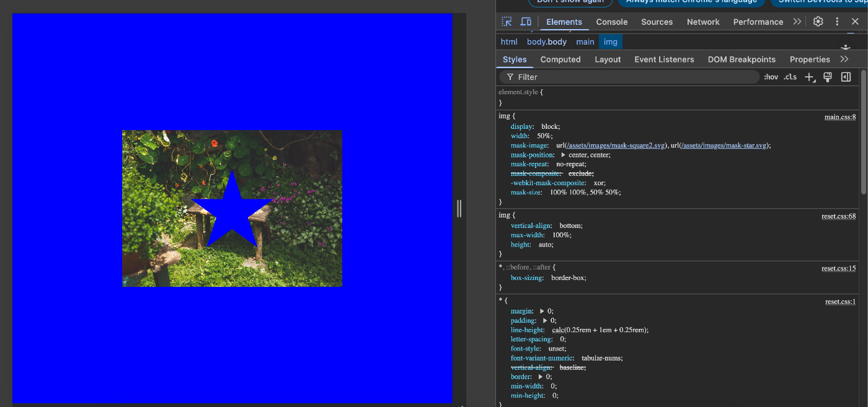Click the DevTools pane resize handle
Screen dimensions: 868x407
[x=459, y=208]
